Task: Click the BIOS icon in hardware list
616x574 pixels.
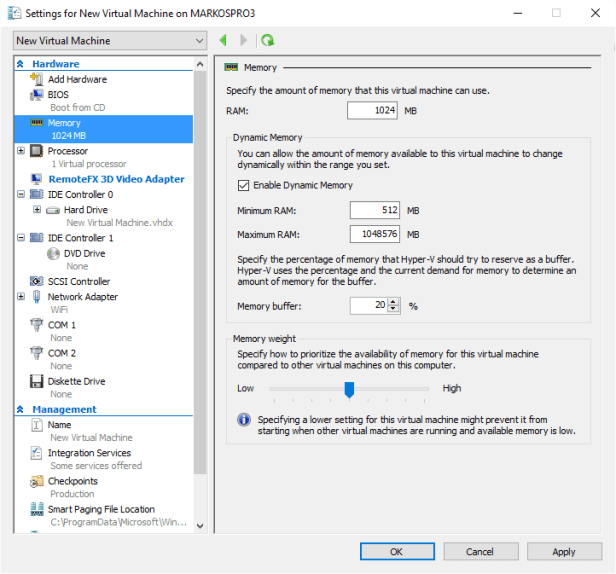Action: pos(37,94)
